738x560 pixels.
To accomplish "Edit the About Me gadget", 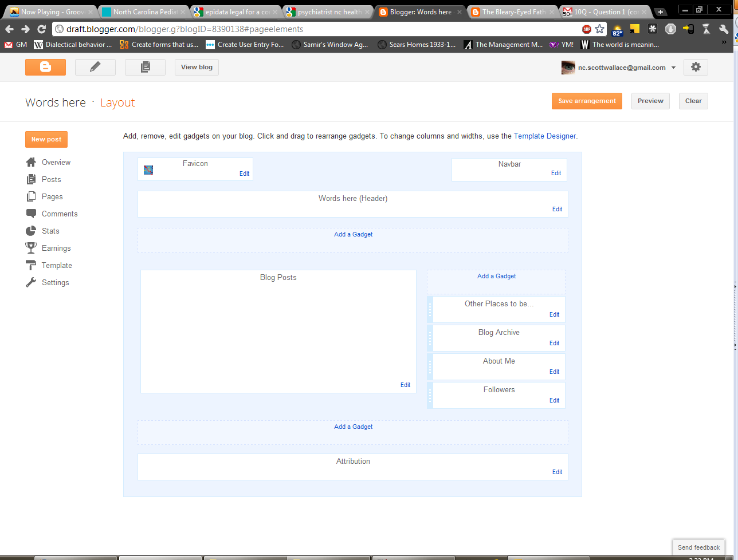I will [x=555, y=372].
